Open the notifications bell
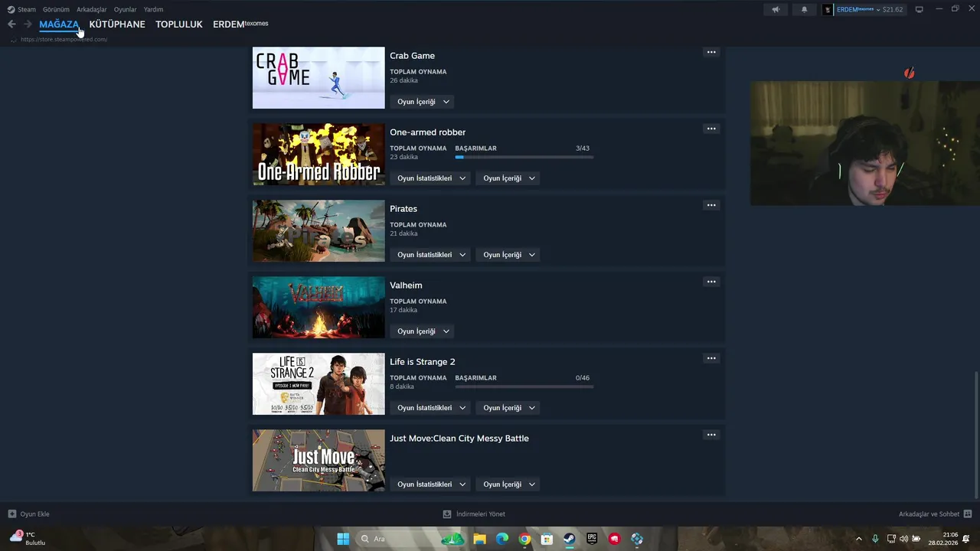The image size is (980, 551). (804, 9)
